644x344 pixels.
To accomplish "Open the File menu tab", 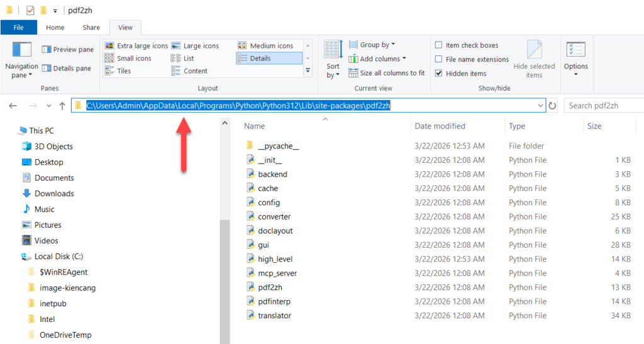I will [x=18, y=28].
